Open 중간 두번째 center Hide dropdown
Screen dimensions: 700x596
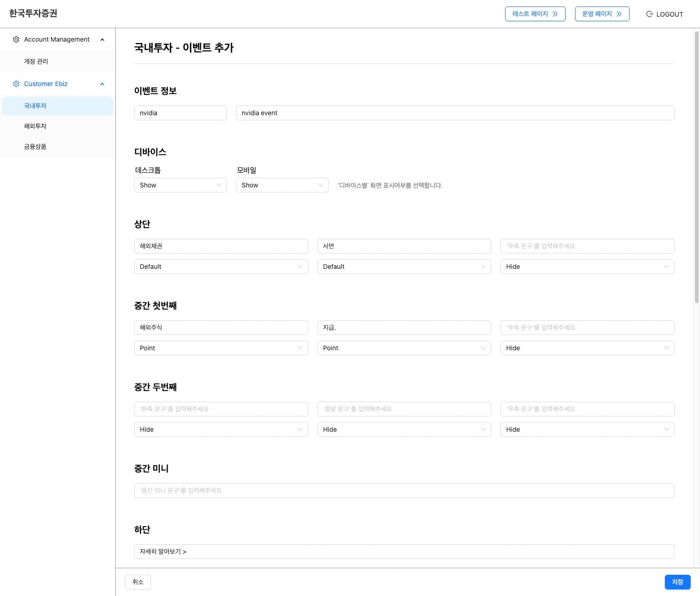[x=404, y=429]
